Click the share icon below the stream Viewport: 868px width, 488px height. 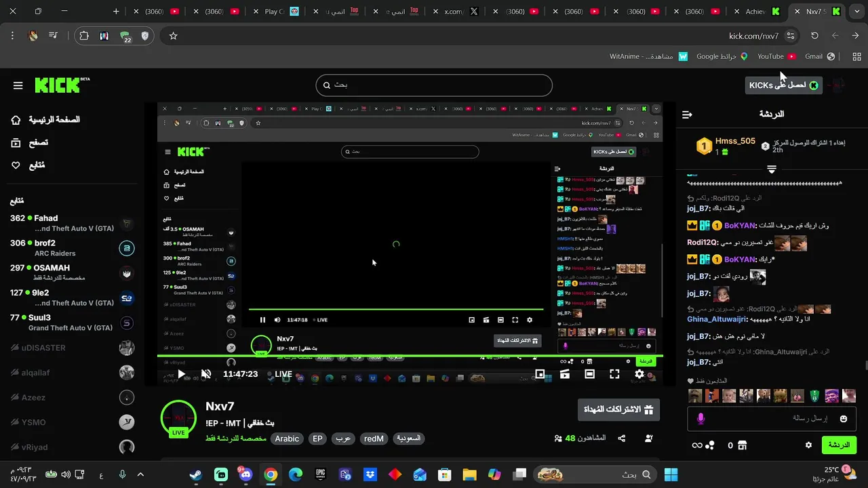point(622,439)
